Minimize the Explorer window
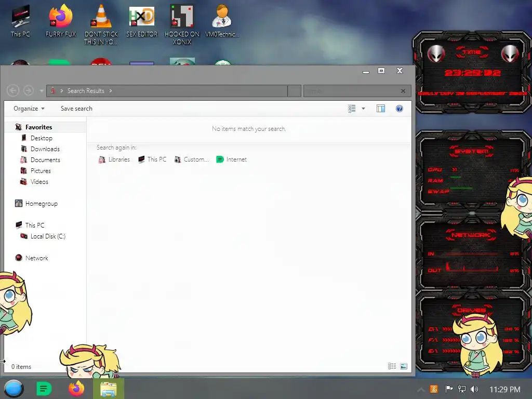 click(x=366, y=71)
